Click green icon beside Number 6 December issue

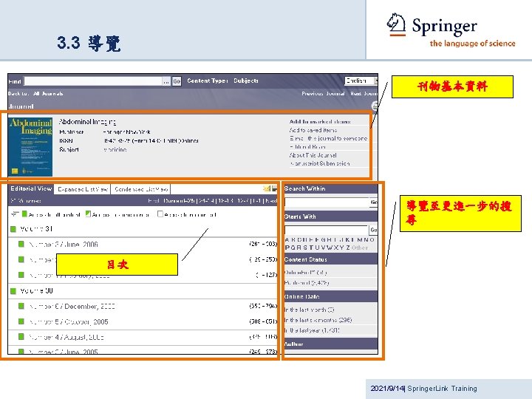21,306
